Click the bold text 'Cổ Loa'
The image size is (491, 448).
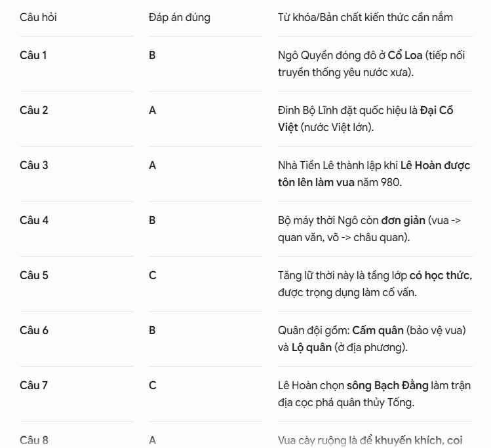pyautogui.click(x=405, y=56)
